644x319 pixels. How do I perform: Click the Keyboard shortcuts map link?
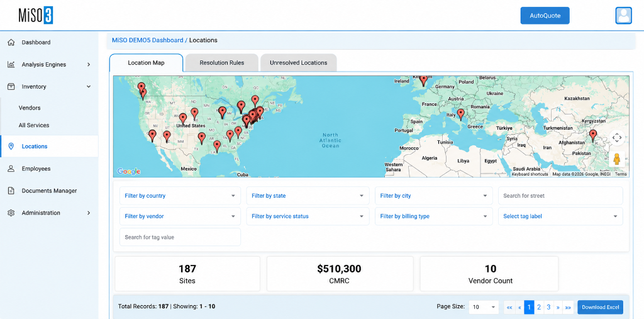tap(530, 174)
